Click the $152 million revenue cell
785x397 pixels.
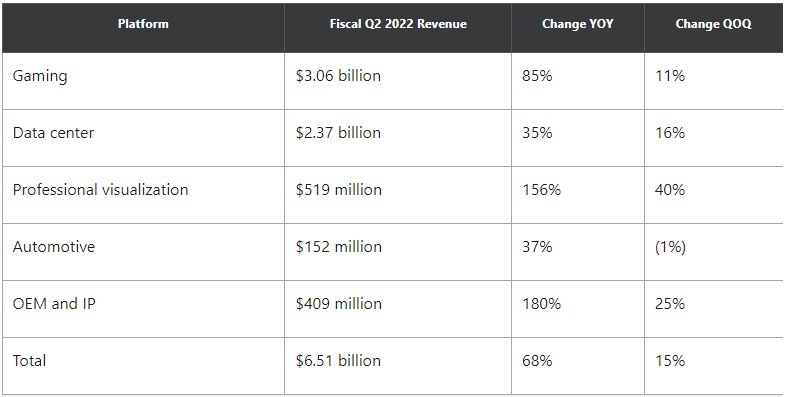click(x=338, y=247)
